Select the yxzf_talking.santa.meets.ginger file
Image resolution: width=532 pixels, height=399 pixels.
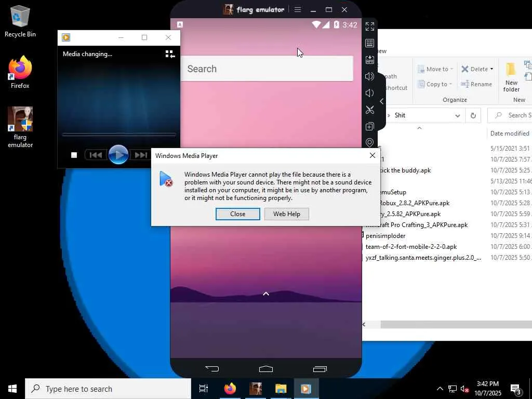[423, 258]
